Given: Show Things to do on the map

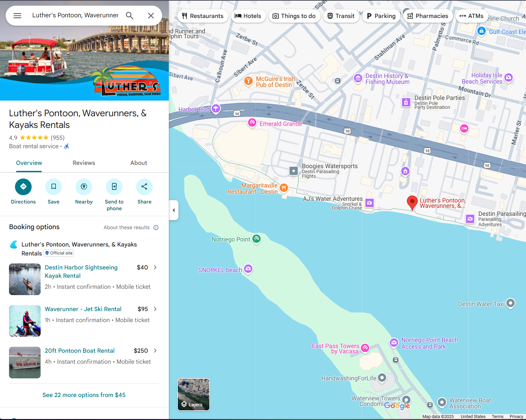Looking at the screenshot, I should pyautogui.click(x=294, y=16).
